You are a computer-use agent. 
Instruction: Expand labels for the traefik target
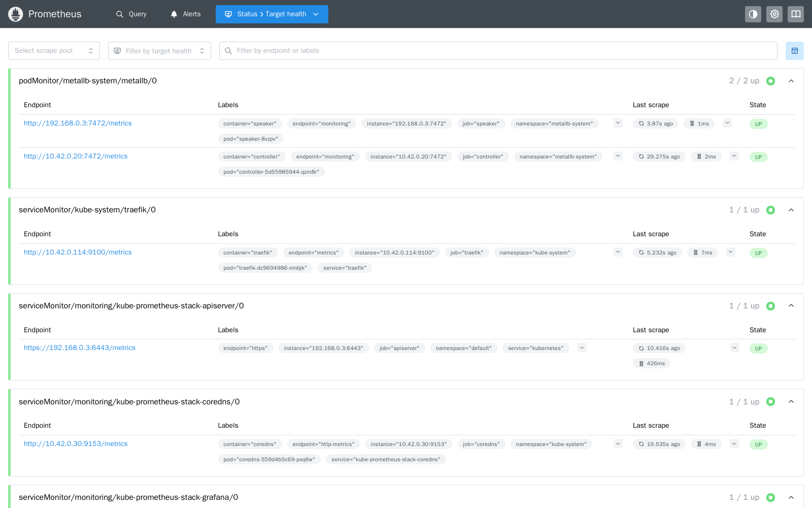point(618,252)
